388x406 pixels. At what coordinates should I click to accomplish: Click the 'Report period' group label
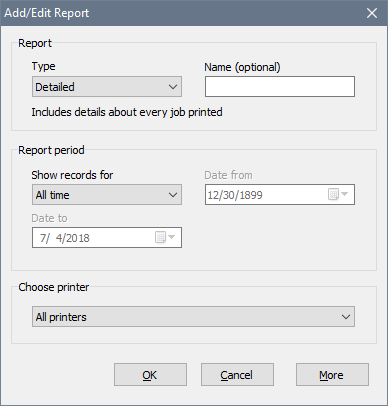tap(51, 150)
